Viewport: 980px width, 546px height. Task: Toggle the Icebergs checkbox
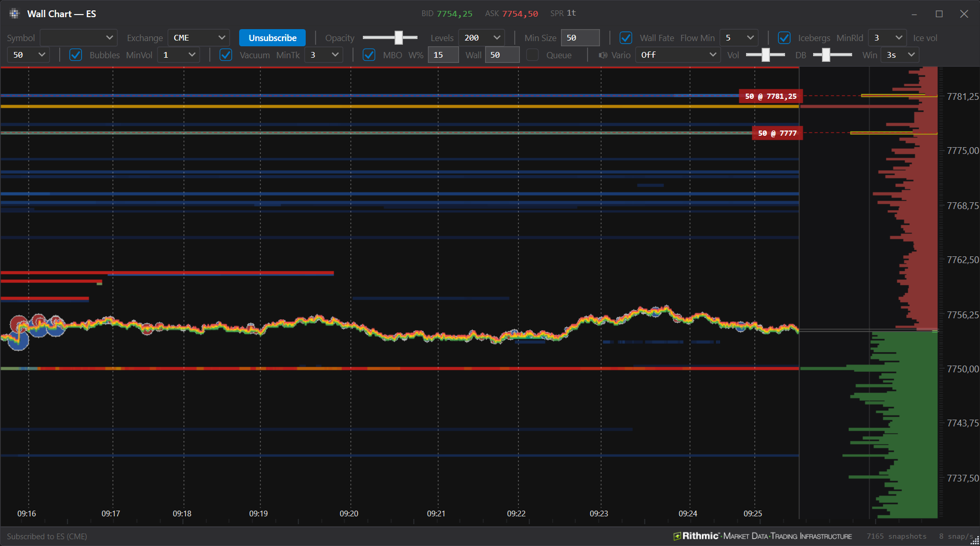click(784, 38)
